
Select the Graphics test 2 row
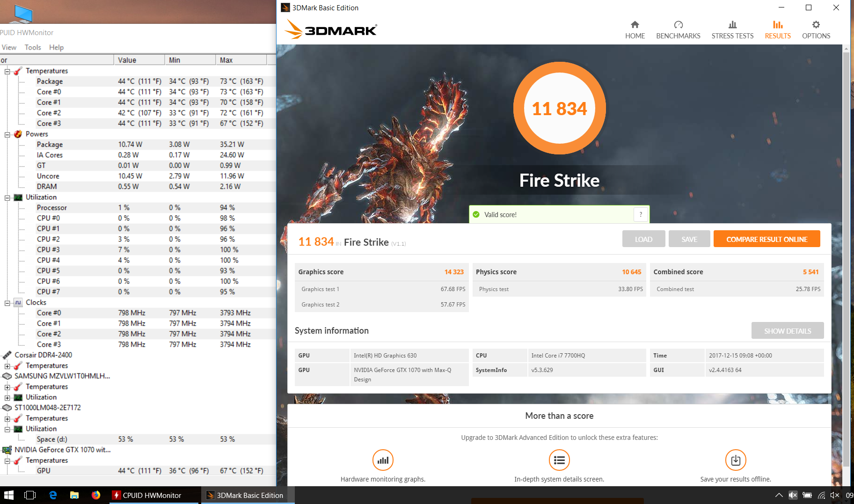(x=381, y=305)
